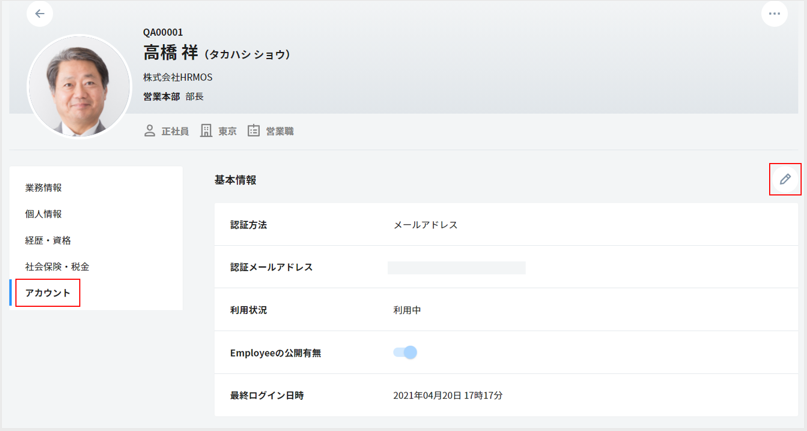Click the 正社員 employment type label
Image resolution: width=807 pixels, height=431 pixels.
[175, 131]
